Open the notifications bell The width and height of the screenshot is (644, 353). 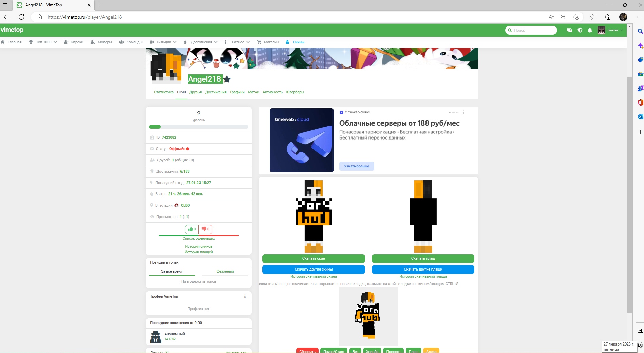pyautogui.click(x=590, y=30)
